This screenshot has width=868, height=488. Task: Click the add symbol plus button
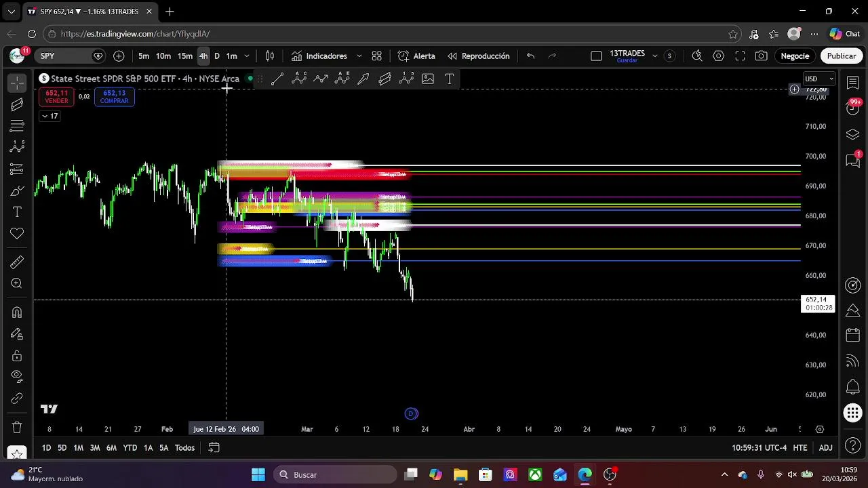coord(119,56)
